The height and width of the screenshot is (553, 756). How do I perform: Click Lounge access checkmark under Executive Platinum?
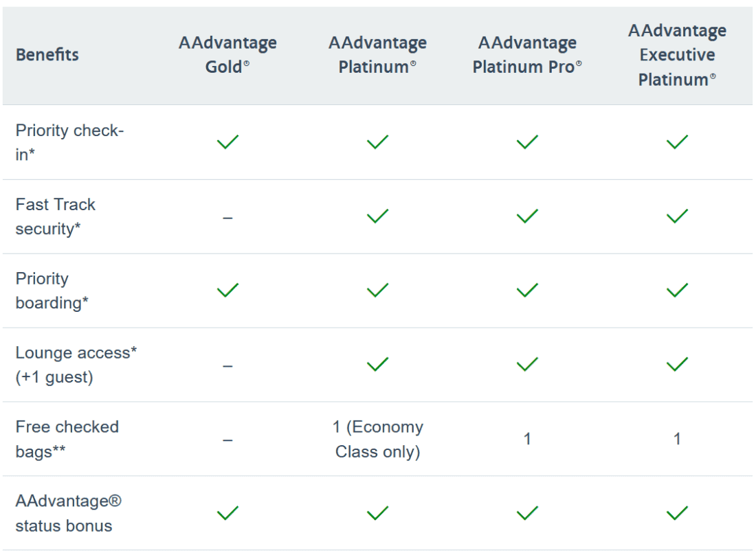(677, 365)
